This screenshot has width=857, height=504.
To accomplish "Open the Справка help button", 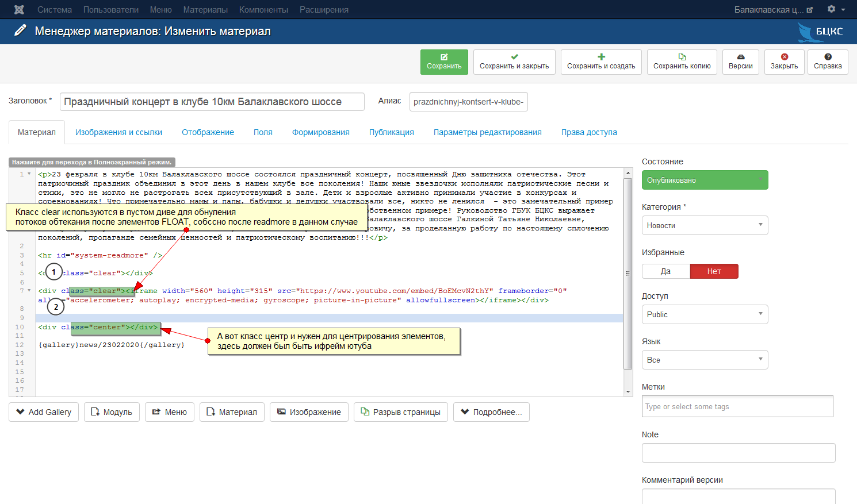I will (828, 61).
